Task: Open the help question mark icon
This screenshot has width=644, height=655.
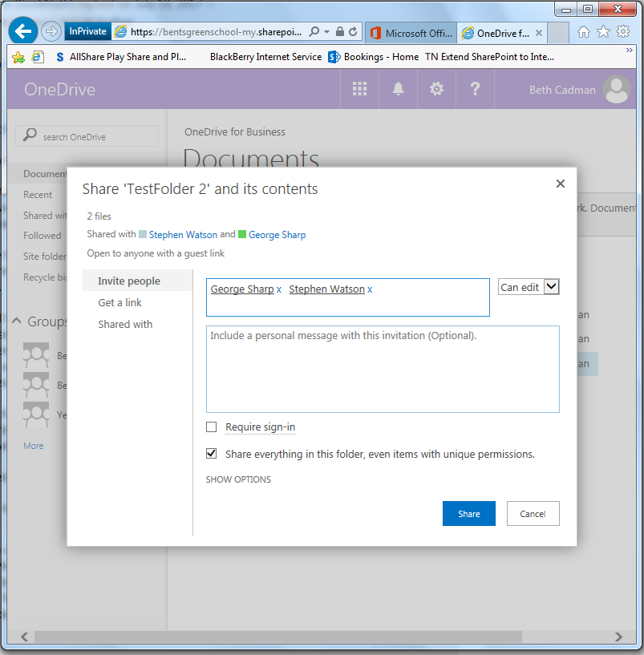Action: click(x=475, y=89)
